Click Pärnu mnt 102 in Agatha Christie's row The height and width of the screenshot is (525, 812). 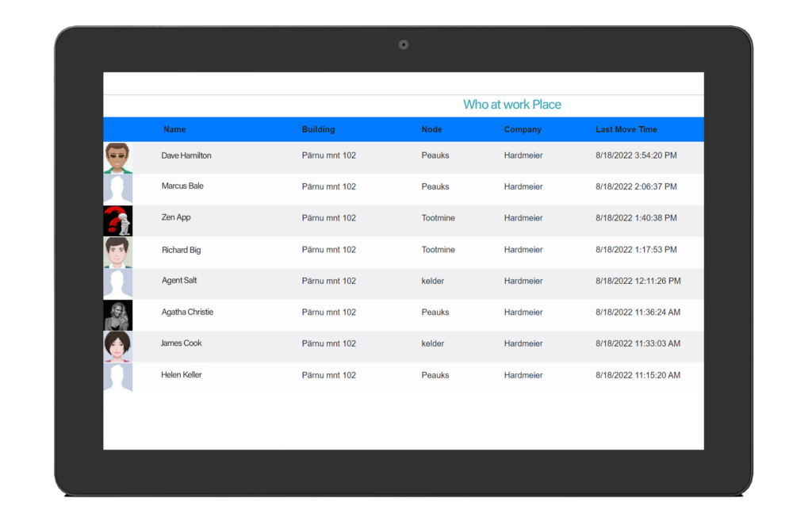pos(329,312)
